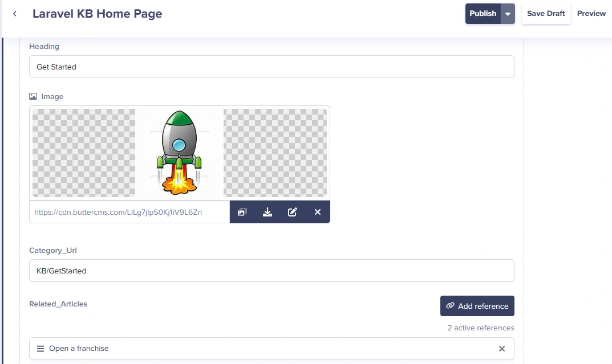
Task: Open the media library icon for the image
Action: [242, 212]
